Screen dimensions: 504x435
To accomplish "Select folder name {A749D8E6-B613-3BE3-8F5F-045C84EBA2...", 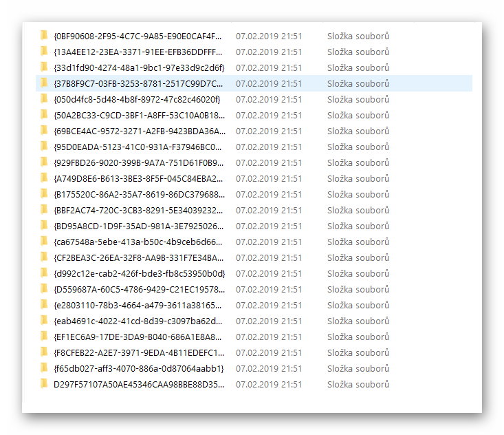I will coord(138,179).
